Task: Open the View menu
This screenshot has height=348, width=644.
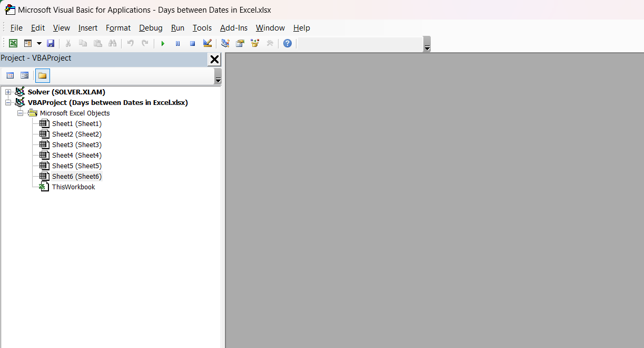Action: click(62, 28)
